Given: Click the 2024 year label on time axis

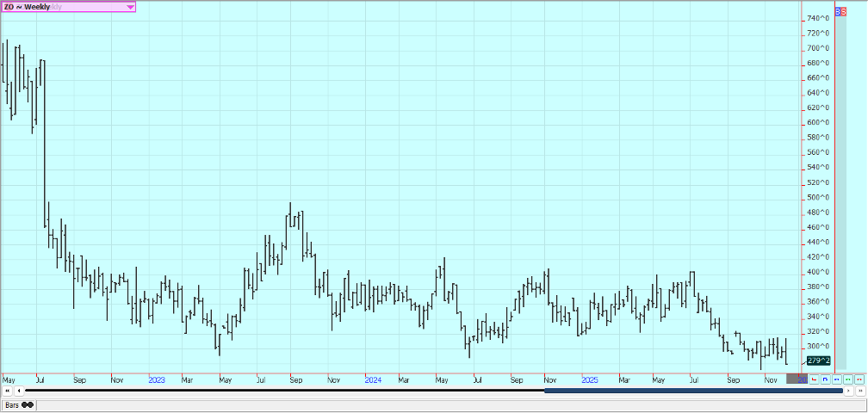Looking at the screenshot, I should (x=373, y=379).
